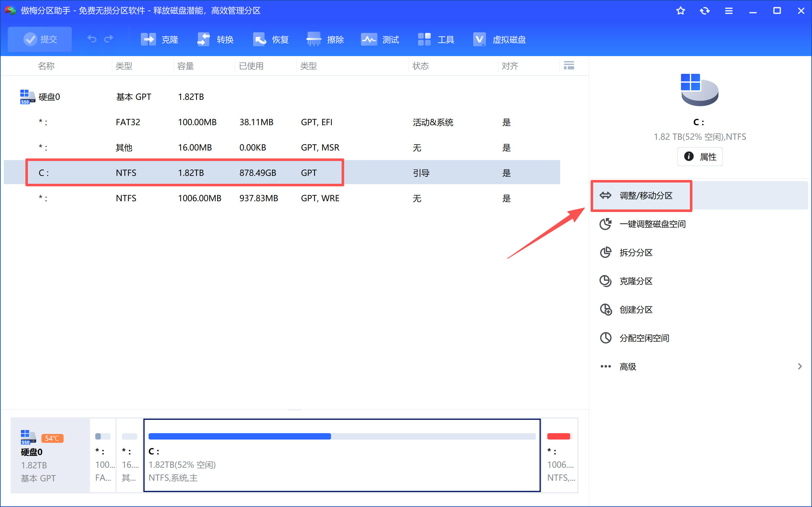Click the Clone toolbar icon
Screen dimensions: 812x507
148,40
